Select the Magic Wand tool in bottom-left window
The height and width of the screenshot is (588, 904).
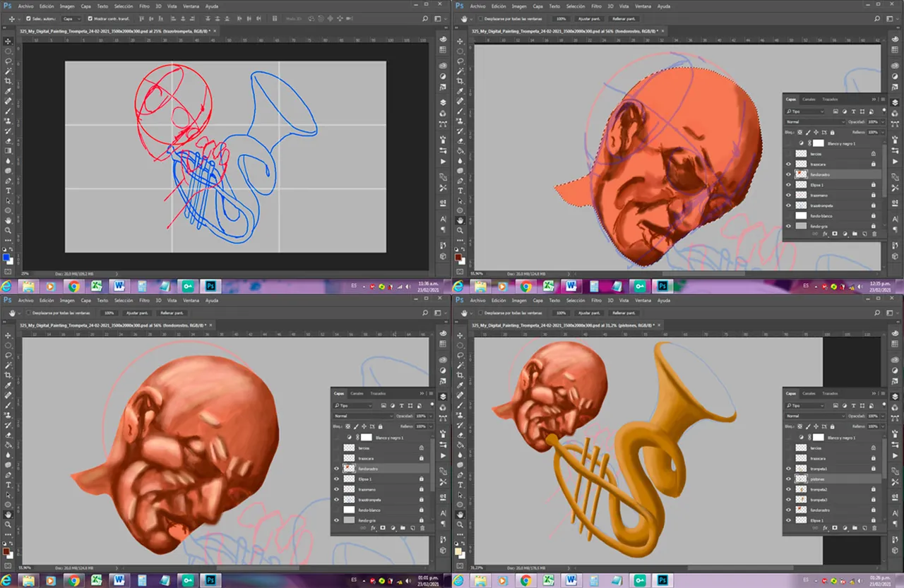[8, 365]
